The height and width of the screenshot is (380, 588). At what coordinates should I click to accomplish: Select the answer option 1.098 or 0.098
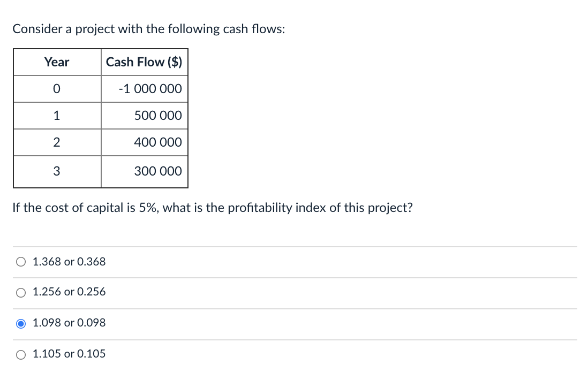pyautogui.click(x=20, y=323)
